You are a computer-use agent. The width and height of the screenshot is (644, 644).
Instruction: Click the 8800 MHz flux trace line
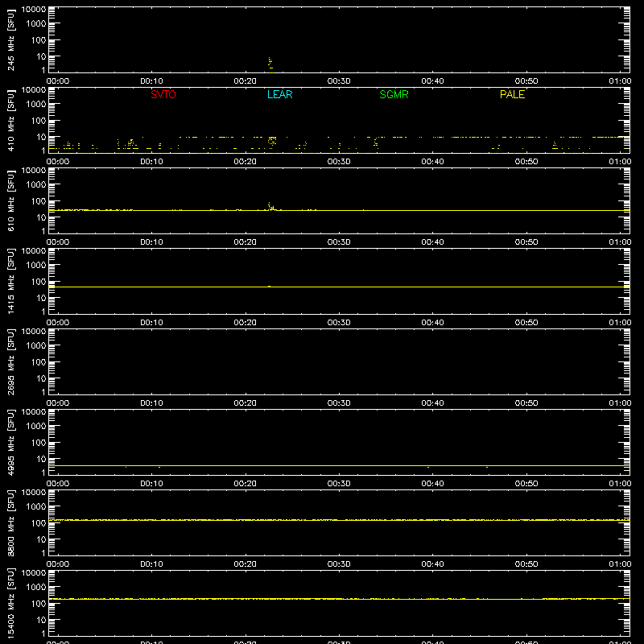coord(339,520)
